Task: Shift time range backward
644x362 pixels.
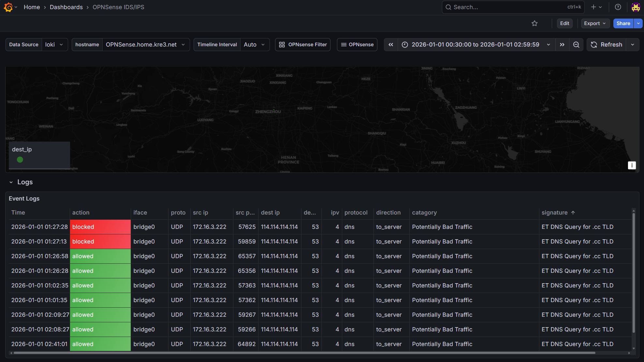Action: click(x=391, y=45)
